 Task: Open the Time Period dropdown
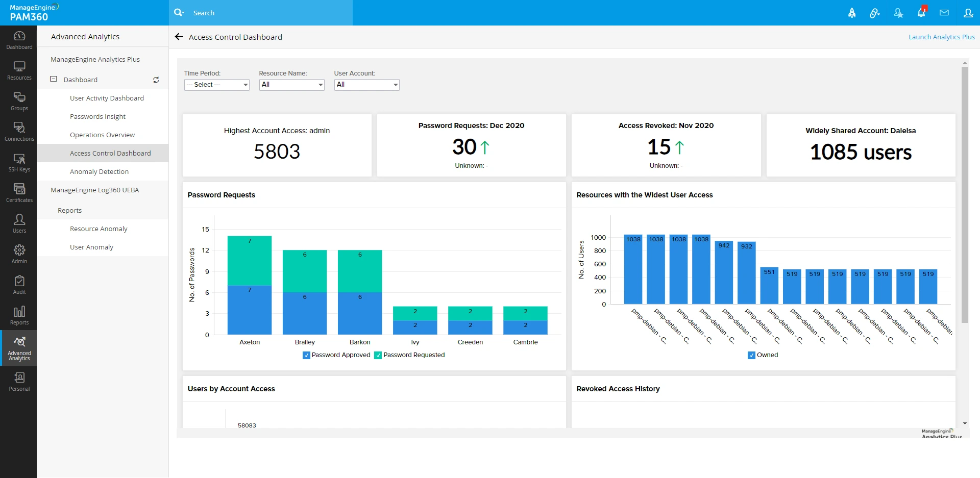216,85
